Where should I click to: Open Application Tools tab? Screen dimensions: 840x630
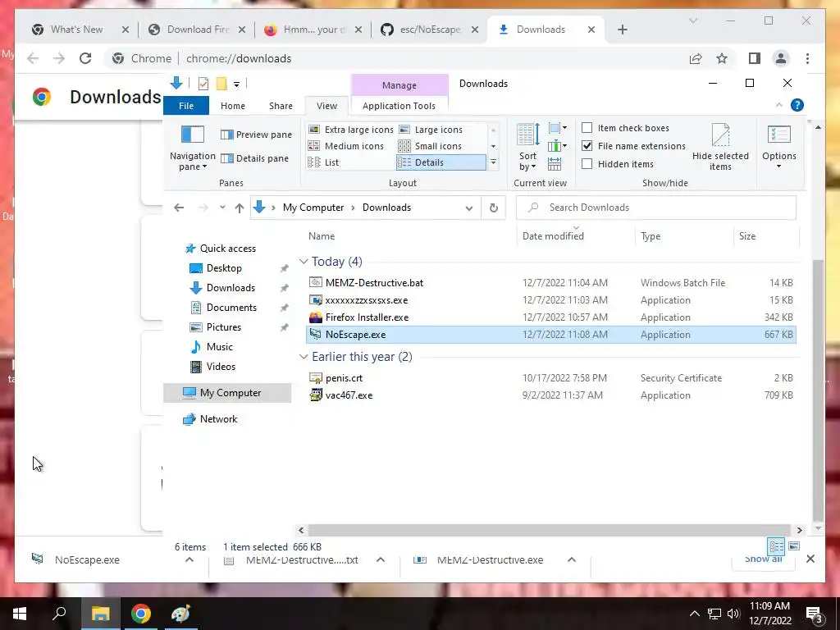pyautogui.click(x=399, y=106)
